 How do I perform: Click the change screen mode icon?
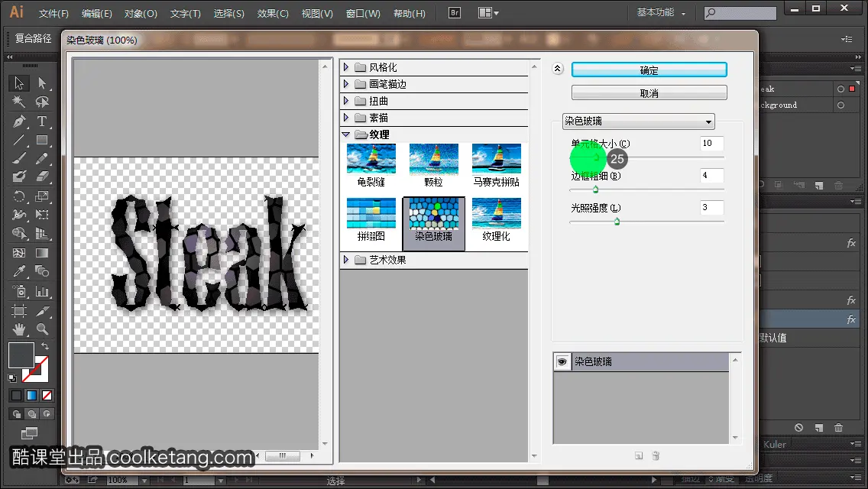29,432
